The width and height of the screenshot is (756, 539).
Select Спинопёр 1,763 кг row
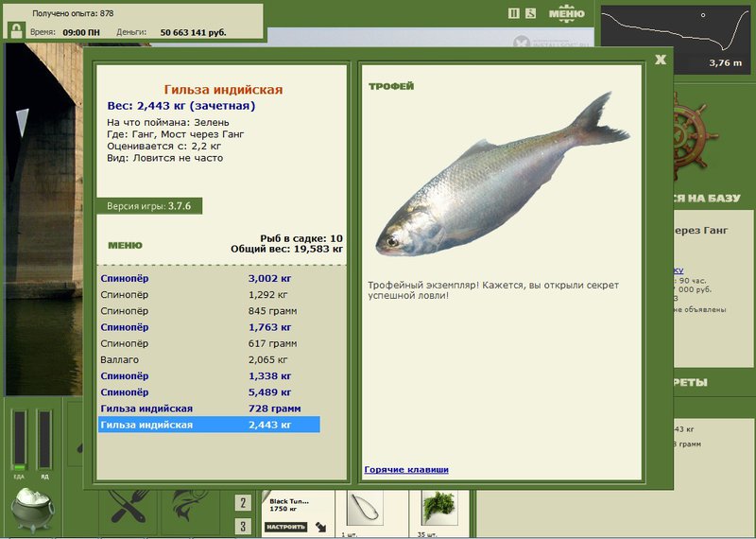pos(209,327)
